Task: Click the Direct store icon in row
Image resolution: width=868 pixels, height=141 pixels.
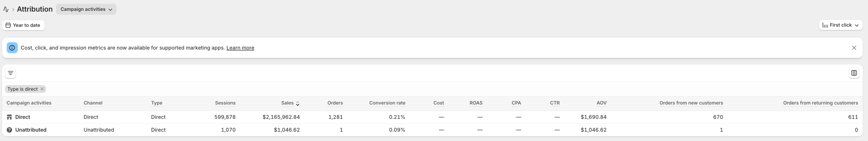Action: tap(9, 117)
